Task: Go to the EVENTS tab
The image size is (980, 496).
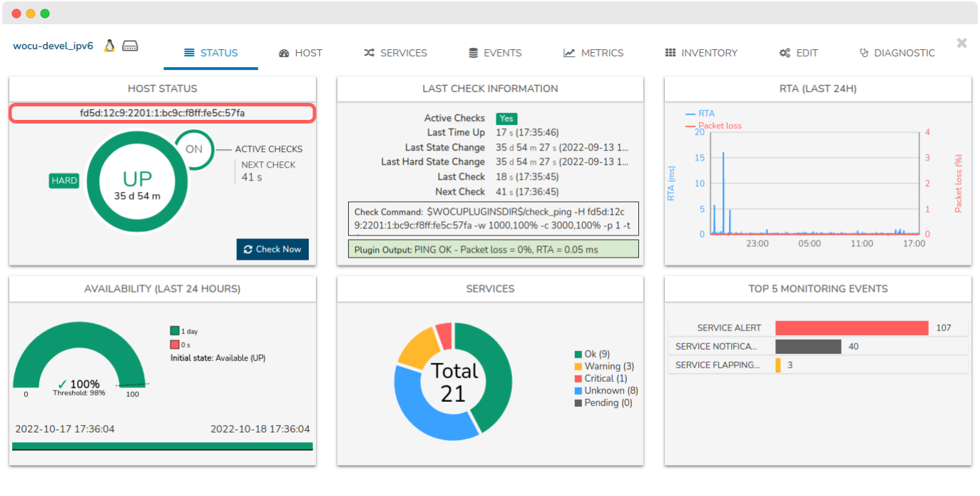Action: [495, 53]
